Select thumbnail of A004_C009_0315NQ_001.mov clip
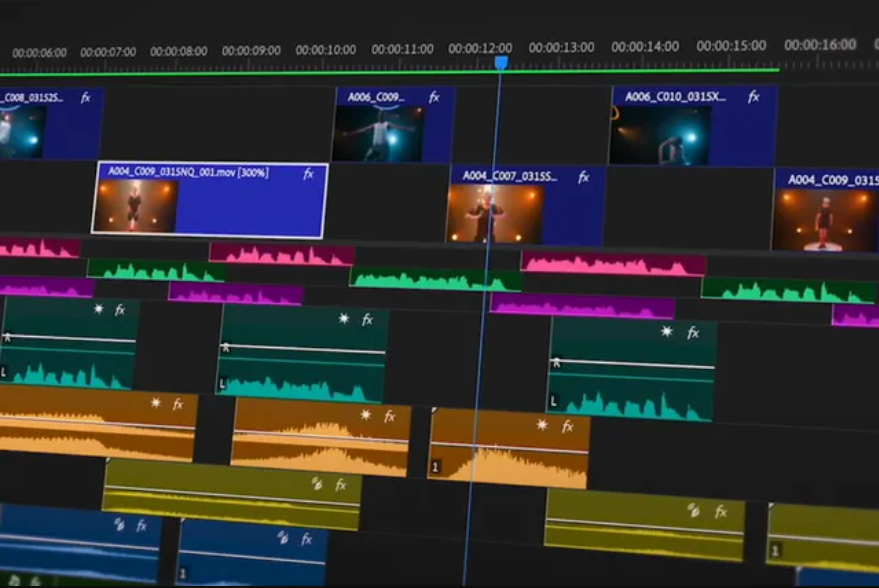This screenshot has width=879, height=588. tap(136, 206)
